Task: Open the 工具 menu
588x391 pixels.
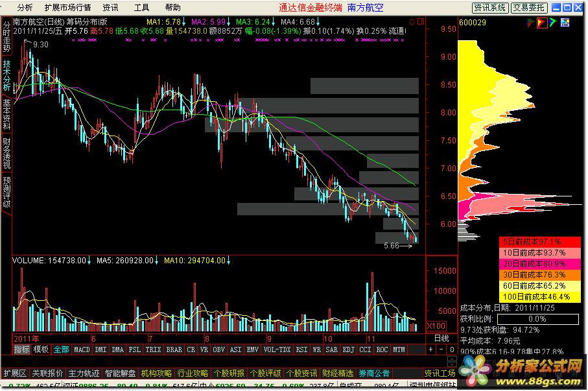Action: pos(141,8)
